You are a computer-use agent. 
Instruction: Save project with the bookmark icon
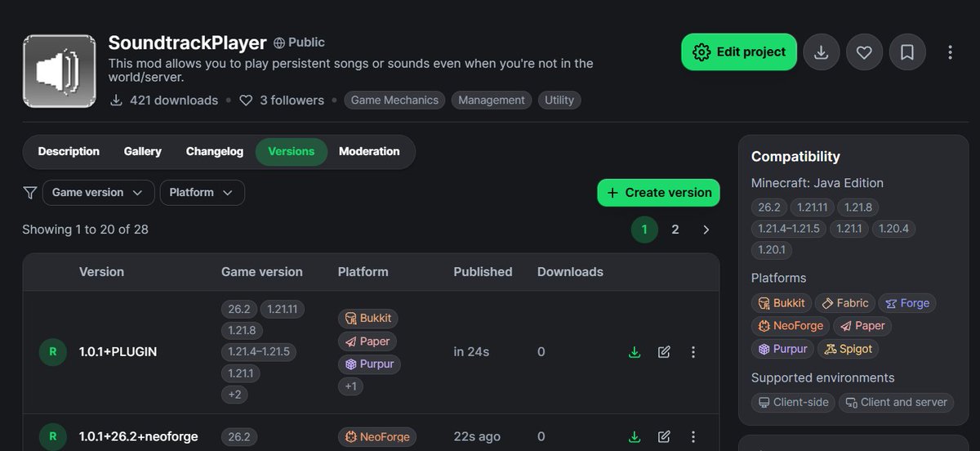click(906, 52)
